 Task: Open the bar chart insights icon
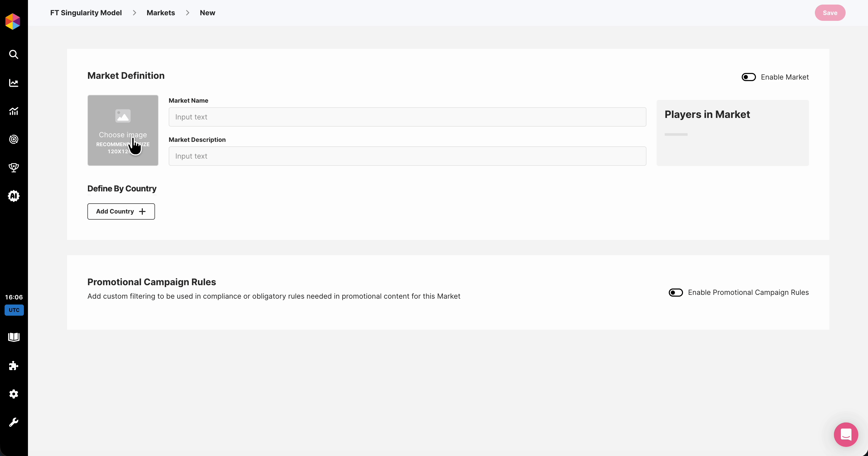point(13,111)
